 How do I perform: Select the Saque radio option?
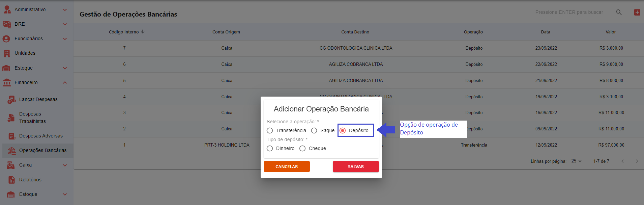pos(314,131)
